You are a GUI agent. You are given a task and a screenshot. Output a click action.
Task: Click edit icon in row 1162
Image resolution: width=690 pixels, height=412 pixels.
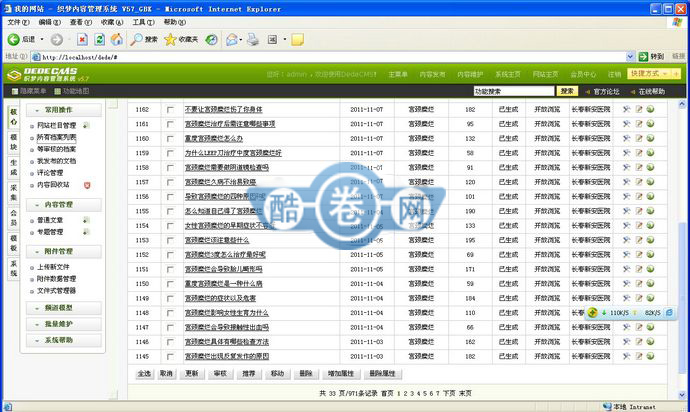639,109
